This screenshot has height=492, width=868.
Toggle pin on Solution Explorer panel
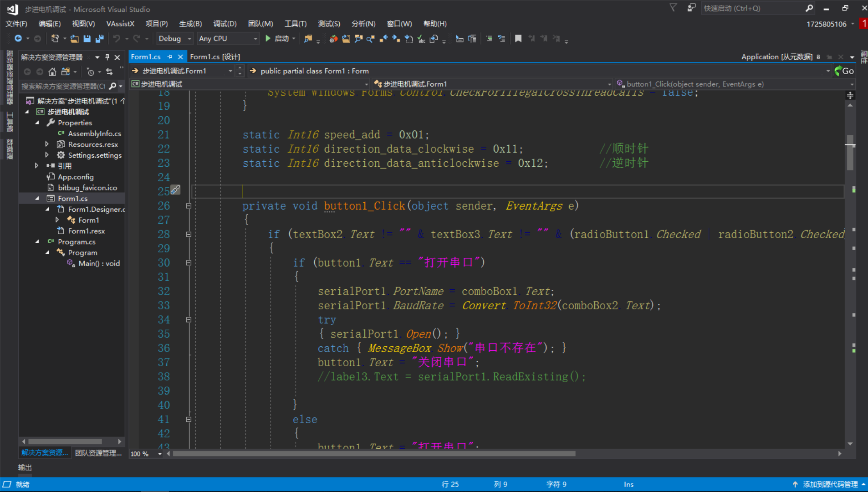click(107, 57)
